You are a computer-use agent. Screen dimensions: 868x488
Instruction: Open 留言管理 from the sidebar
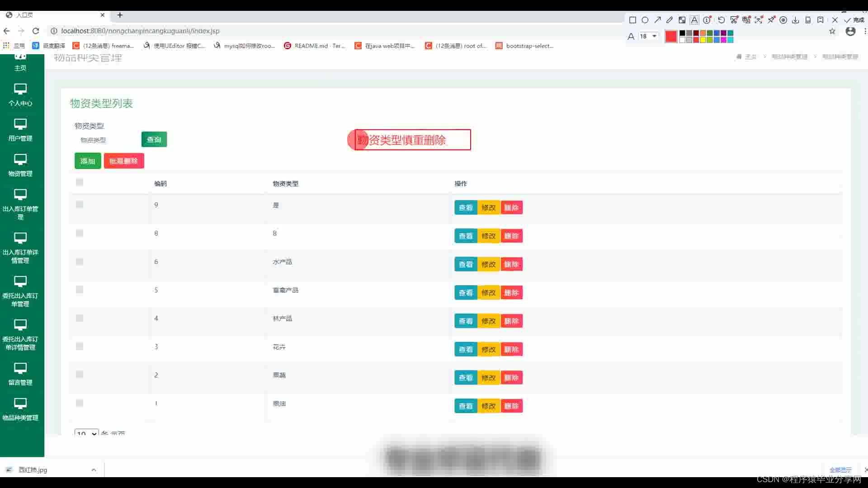(20, 374)
